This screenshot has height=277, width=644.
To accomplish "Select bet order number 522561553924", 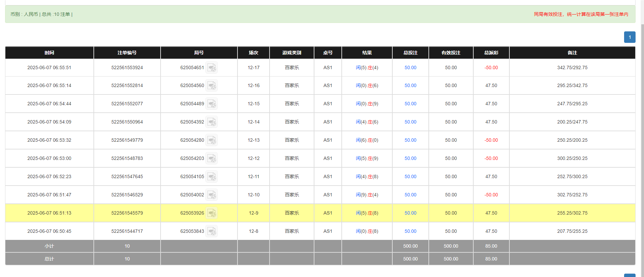I will pyautogui.click(x=127, y=68).
